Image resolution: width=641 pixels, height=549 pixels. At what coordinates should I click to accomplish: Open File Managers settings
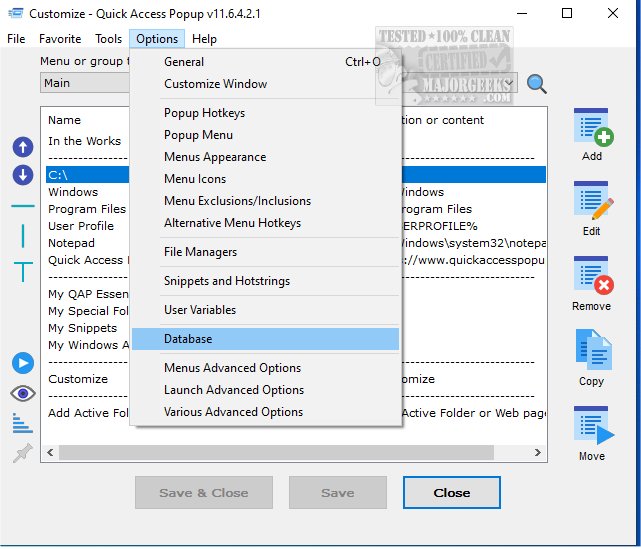[265, 252]
